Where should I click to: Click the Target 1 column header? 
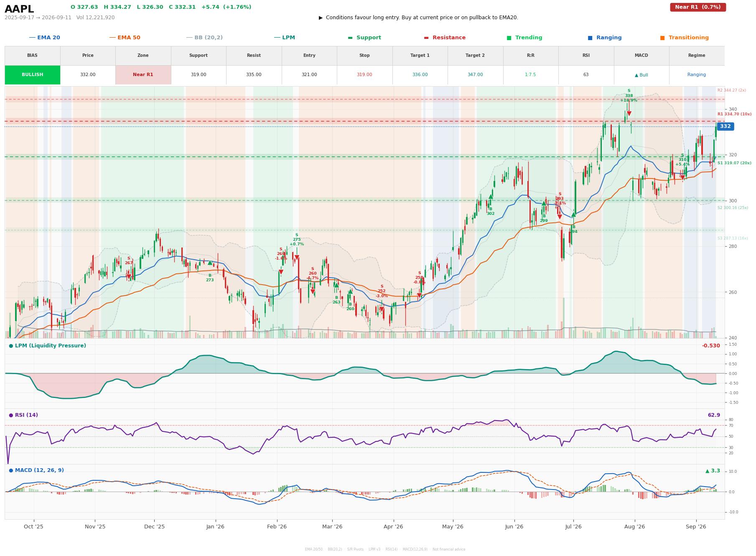click(x=420, y=56)
